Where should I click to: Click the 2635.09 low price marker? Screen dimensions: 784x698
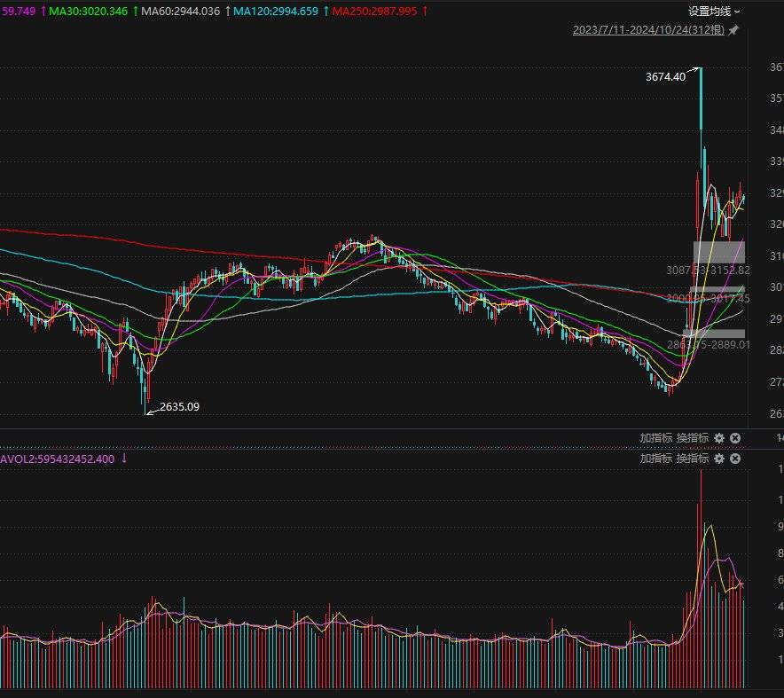(x=179, y=407)
